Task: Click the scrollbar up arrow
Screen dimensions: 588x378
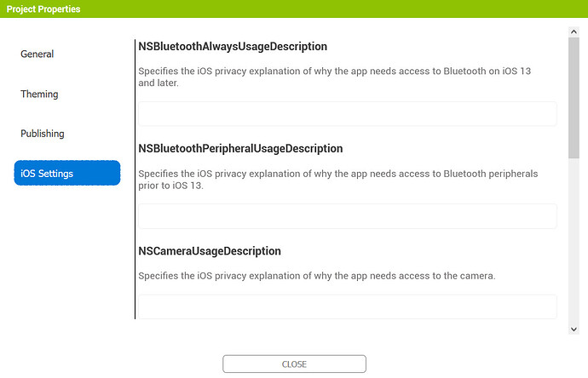Action: tap(574, 31)
